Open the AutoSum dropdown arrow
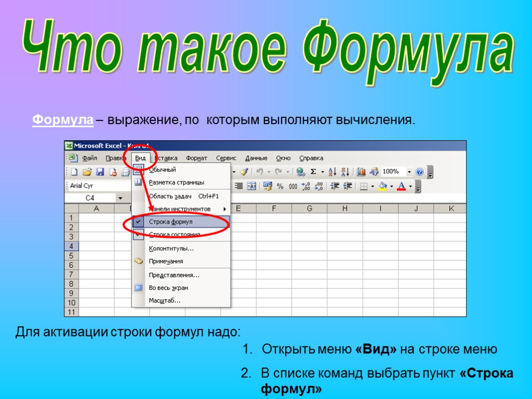This screenshot has width=532, height=399. click(x=322, y=171)
